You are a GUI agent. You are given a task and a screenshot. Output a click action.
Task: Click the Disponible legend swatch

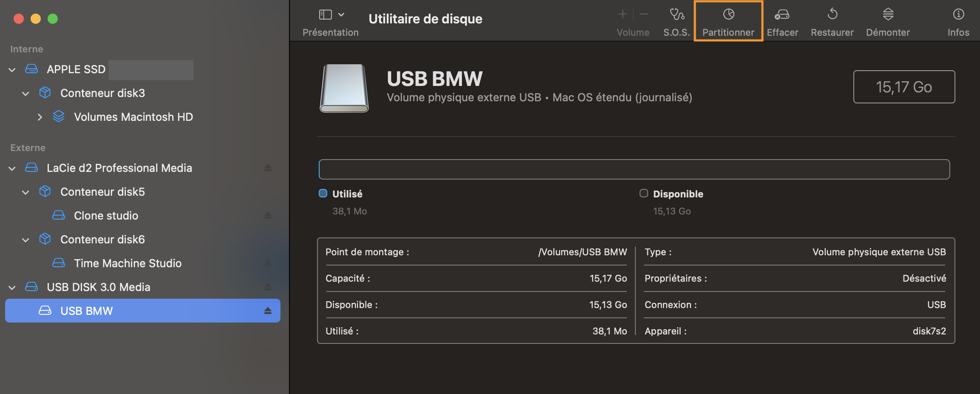click(644, 193)
